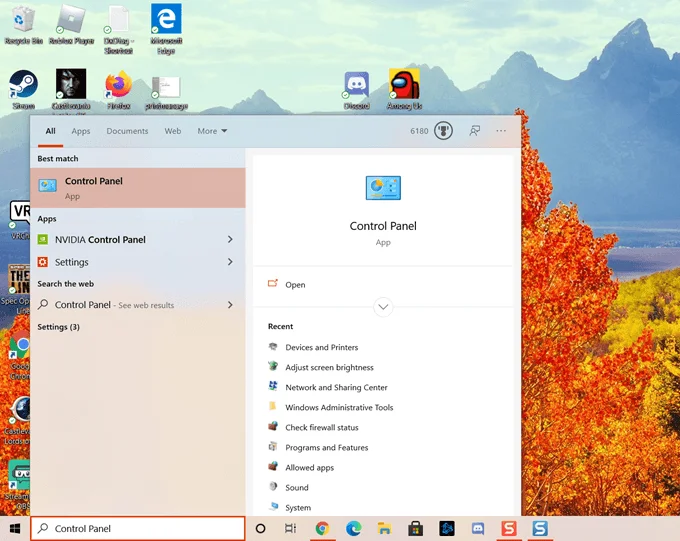Image resolution: width=680 pixels, height=541 pixels.
Task: Open the Roblox Player desktop icon
Action: coord(72,24)
